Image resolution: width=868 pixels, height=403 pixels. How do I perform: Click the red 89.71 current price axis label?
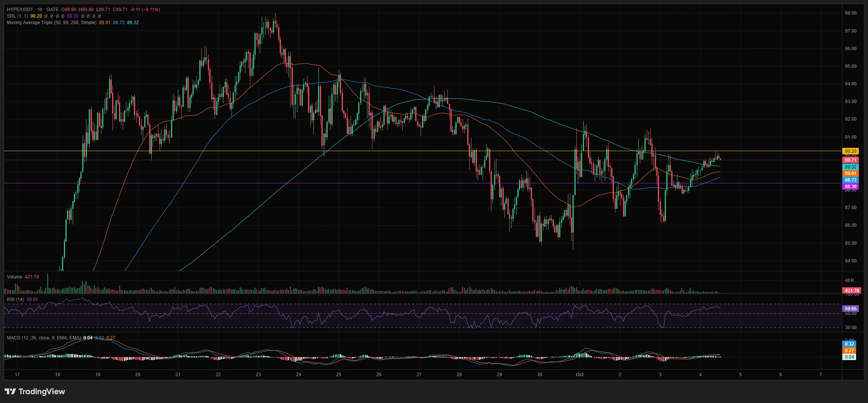pyautogui.click(x=850, y=160)
